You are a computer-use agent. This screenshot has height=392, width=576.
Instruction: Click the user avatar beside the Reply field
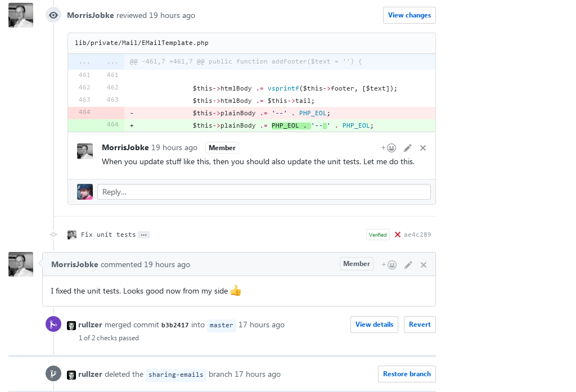tap(85, 192)
